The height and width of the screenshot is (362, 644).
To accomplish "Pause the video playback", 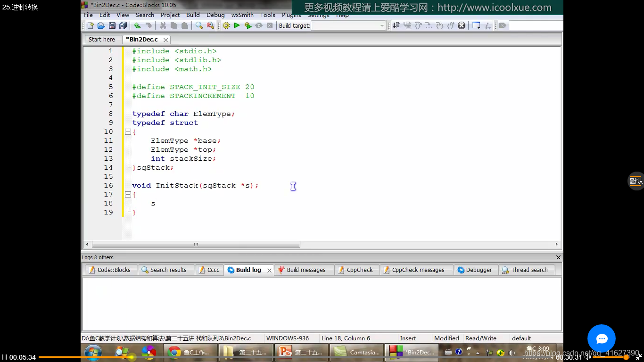I will (x=5, y=357).
